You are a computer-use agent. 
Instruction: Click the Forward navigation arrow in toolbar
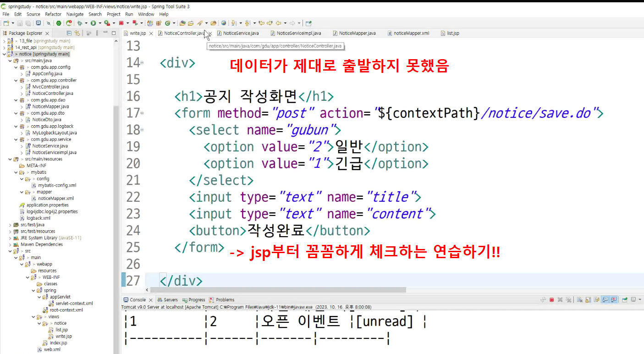pyautogui.click(x=292, y=23)
